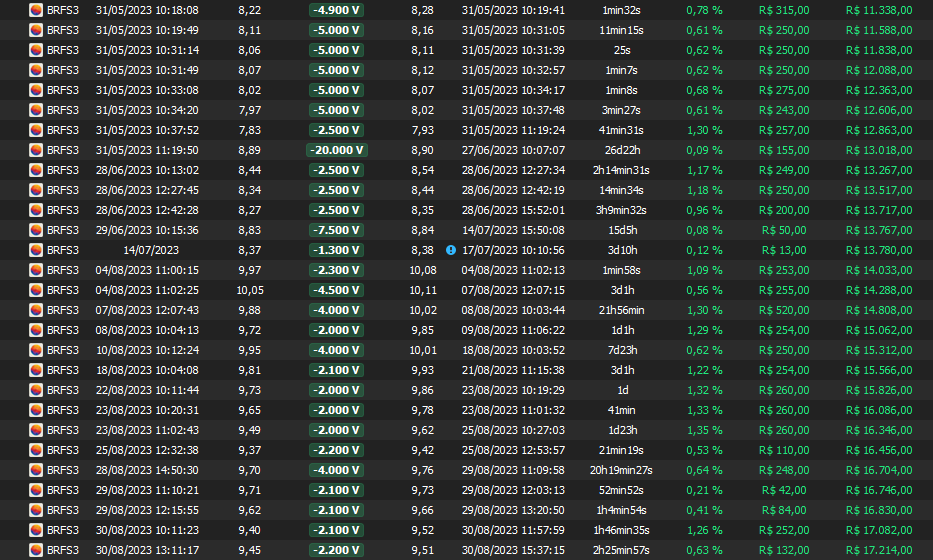Click the R$ 520,00 profit value
This screenshot has height=560, width=933.
(784, 310)
